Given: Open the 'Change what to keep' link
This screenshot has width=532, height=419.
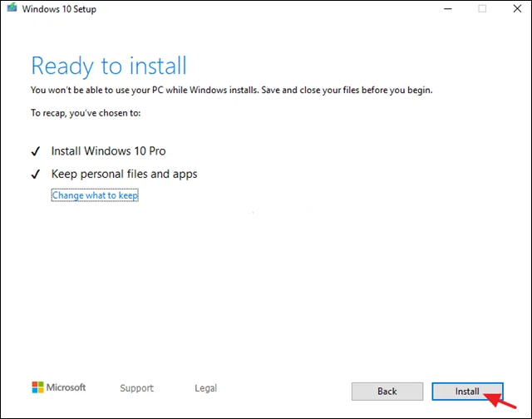Looking at the screenshot, I should coord(95,195).
